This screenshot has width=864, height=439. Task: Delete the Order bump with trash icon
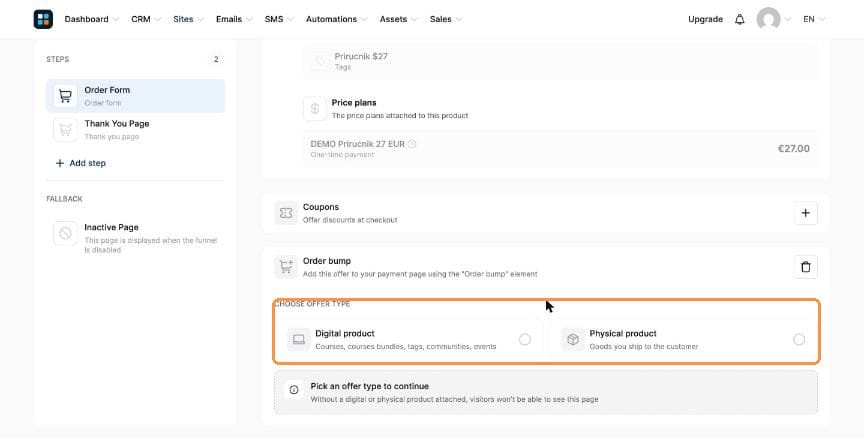(x=806, y=267)
